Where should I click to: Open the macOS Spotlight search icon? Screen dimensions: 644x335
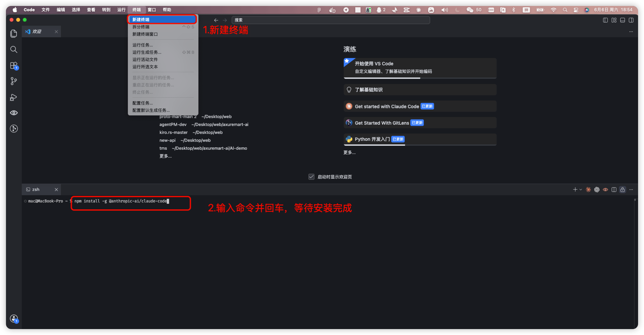point(565,10)
